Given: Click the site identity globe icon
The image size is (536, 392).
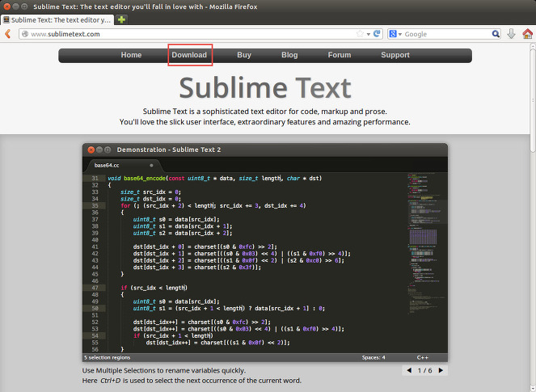Looking at the screenshot, I should [x=24, y=34].
